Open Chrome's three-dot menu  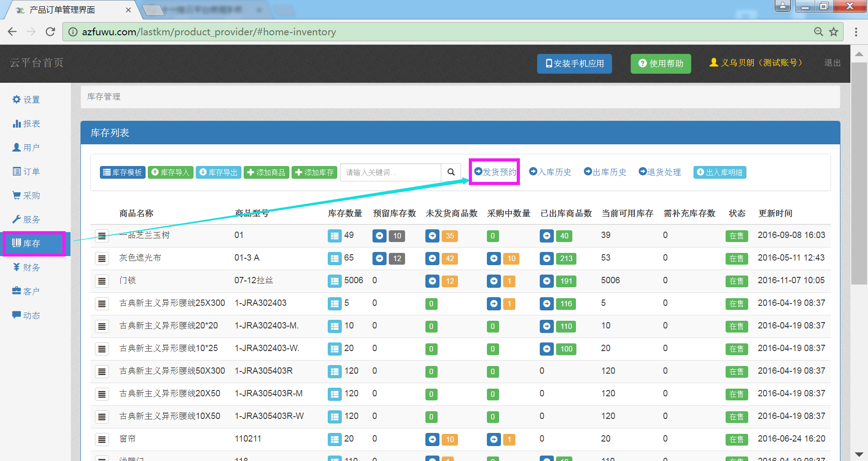coord(856,32)
